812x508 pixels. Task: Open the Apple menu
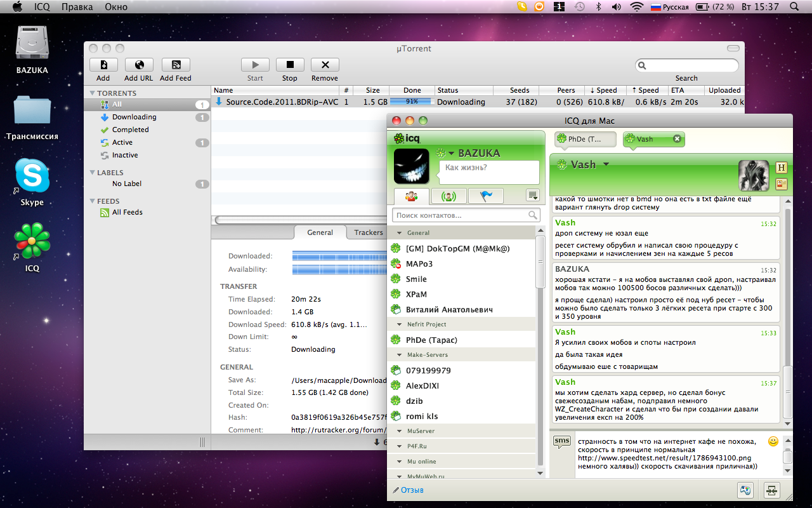tap(18, 7)
